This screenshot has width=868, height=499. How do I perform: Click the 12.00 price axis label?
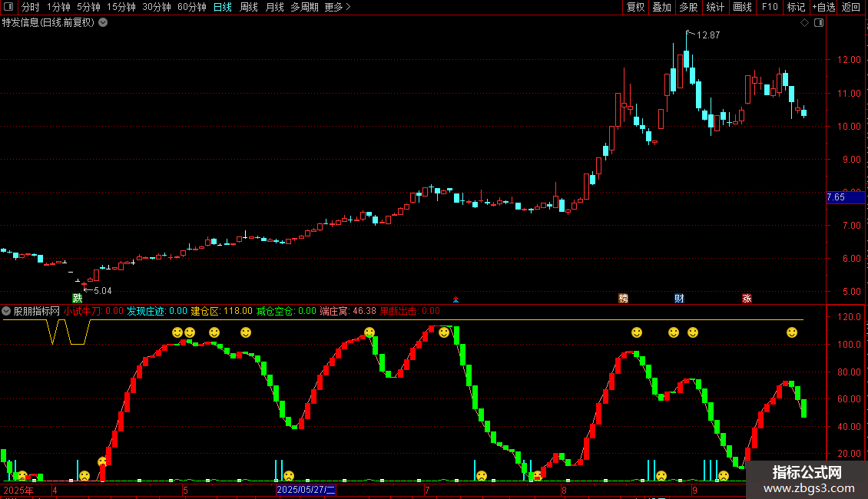point(849,60)
